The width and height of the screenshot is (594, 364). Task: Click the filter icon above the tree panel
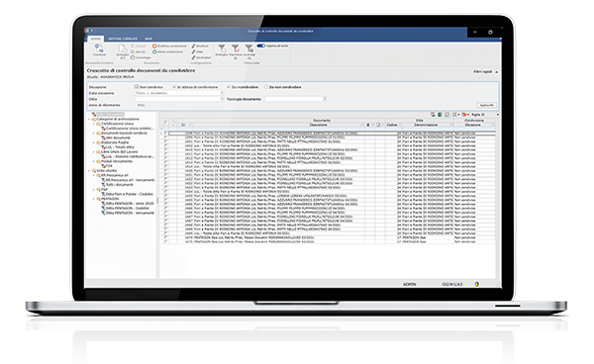tap(94, 115)
